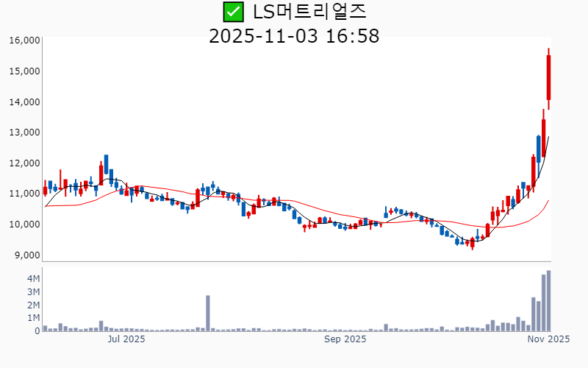
Task: Click the 9,000 price axis label
Action: (26, 255)
